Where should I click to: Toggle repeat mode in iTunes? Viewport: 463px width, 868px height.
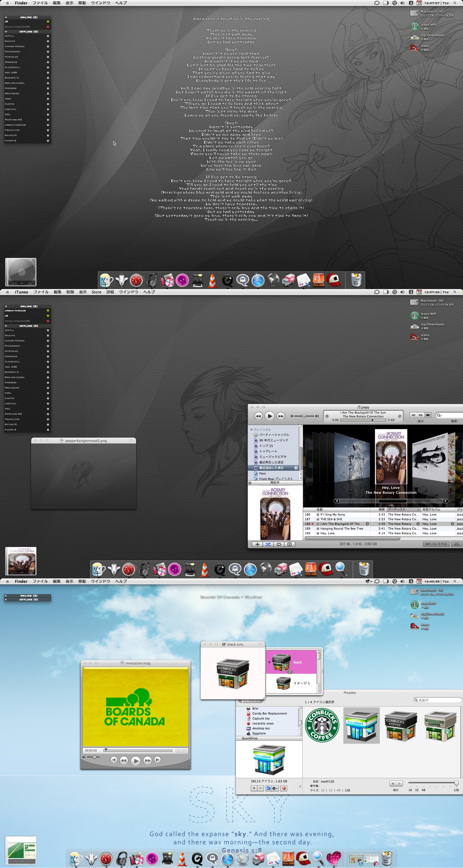click(x=279, y=544)
